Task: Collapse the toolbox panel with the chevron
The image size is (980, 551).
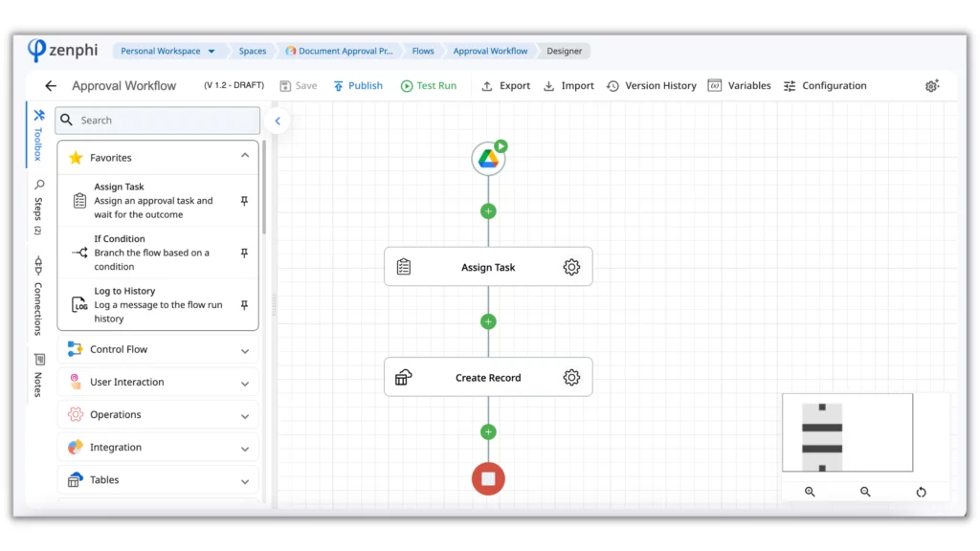Action: [278, 121]
